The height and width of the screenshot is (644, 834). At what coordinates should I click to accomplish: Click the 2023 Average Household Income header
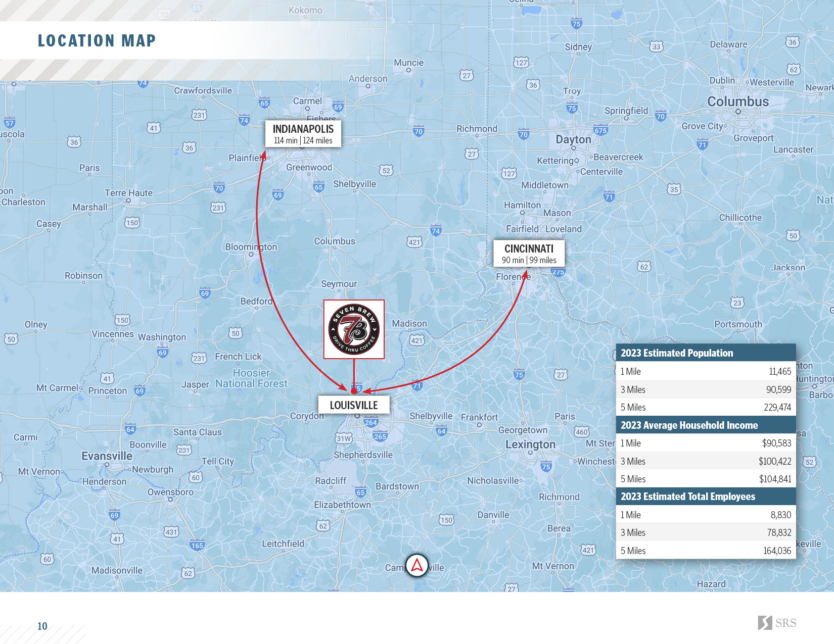[x=706, y=425]
